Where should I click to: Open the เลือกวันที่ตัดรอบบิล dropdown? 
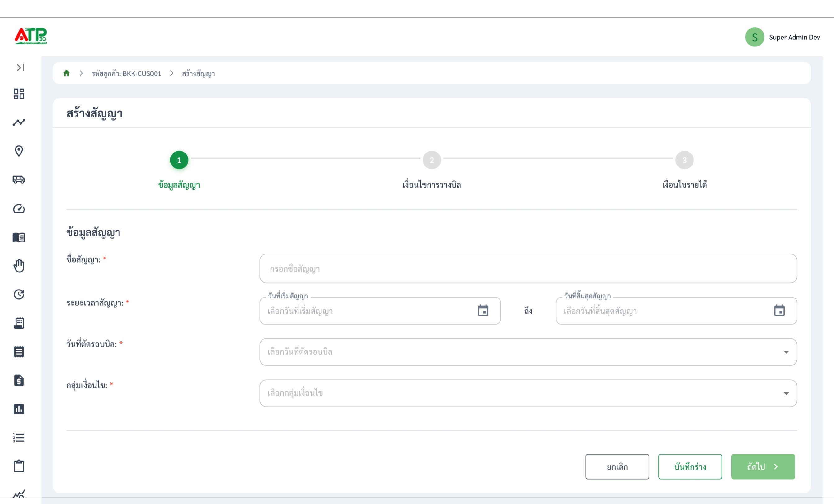pyautogui.click(x=528, y=352)
